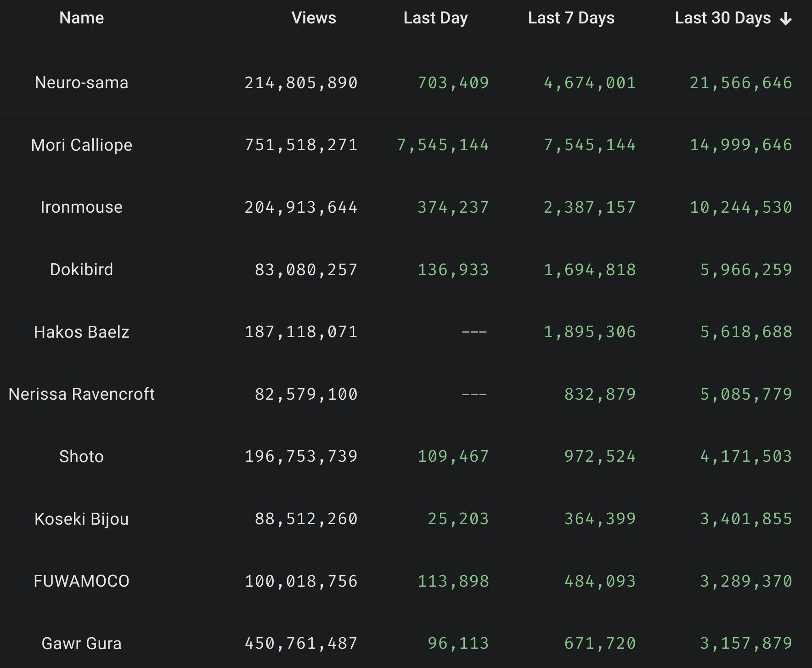
Task: Click Koseki Bijou's total views 88,512,260
Action: [306, 519]
